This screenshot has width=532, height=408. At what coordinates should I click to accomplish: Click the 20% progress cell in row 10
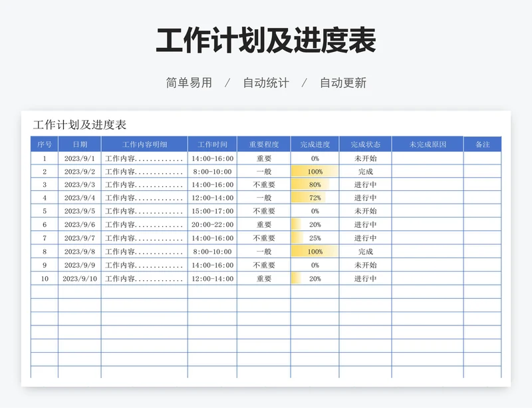[315, 279]
